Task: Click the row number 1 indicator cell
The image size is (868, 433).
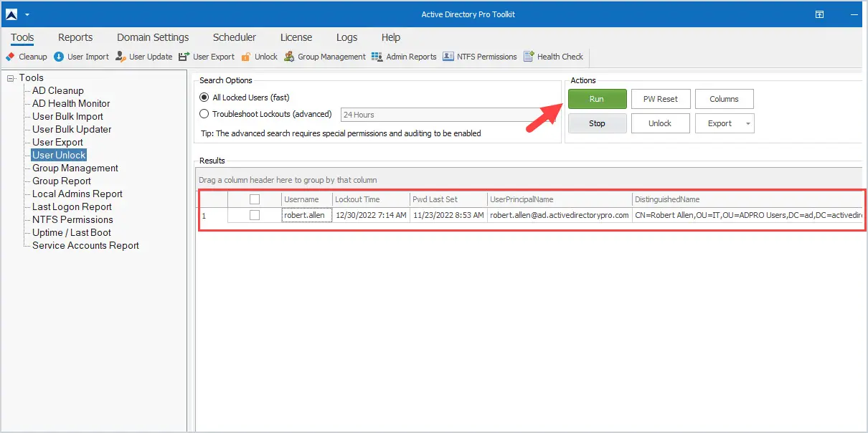Action: coord(213,215)
